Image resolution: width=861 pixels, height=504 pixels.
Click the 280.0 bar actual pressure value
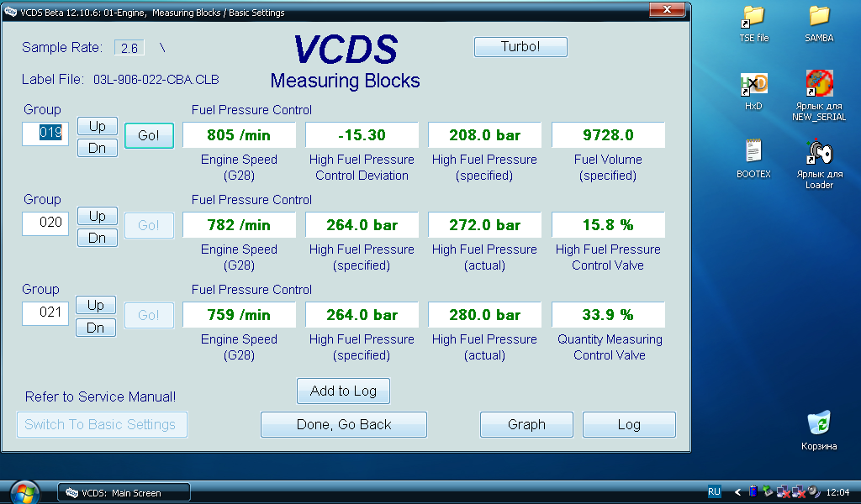coord(484,315)
